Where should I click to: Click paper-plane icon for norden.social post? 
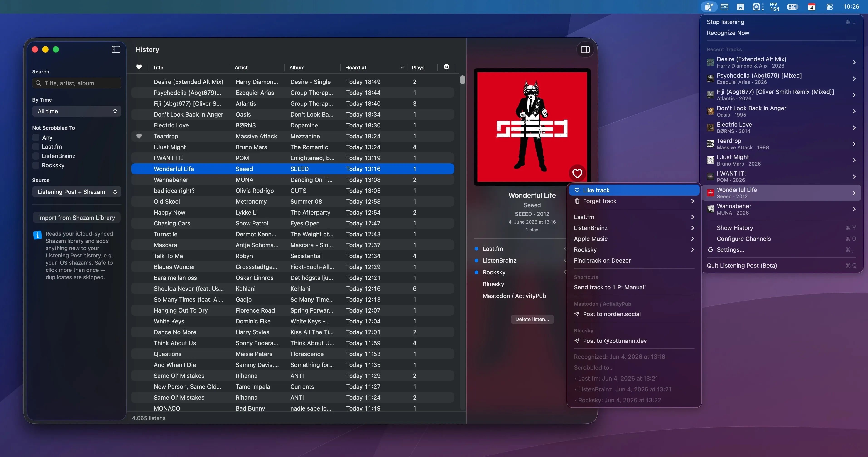[577, 314]
